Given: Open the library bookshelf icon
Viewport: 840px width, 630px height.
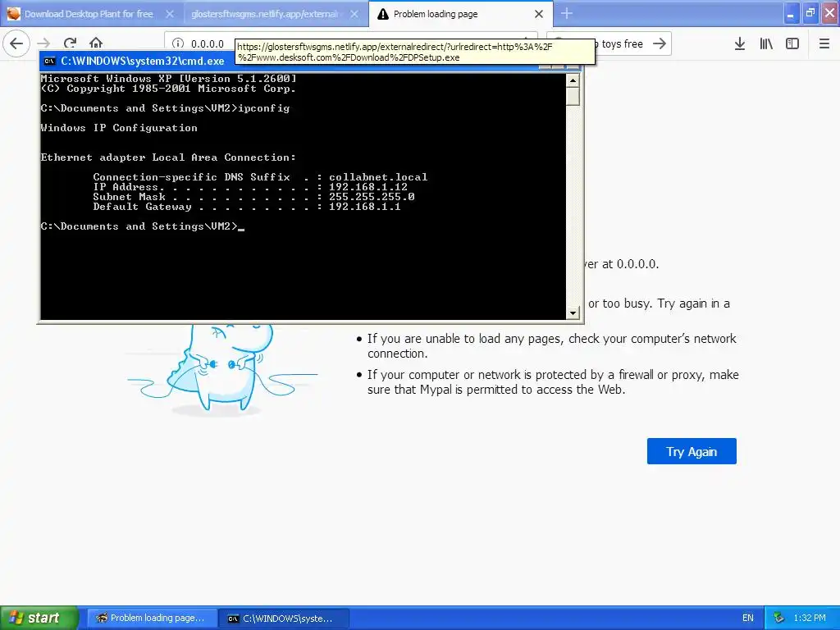Looking at the screenshot, I should pos(766,44).
